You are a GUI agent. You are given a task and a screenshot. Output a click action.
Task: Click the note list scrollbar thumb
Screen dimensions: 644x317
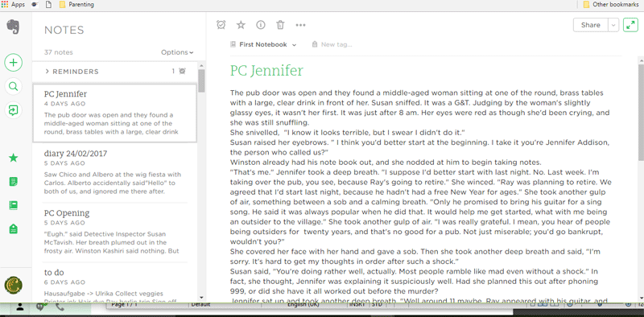click(x=201, y=80)
